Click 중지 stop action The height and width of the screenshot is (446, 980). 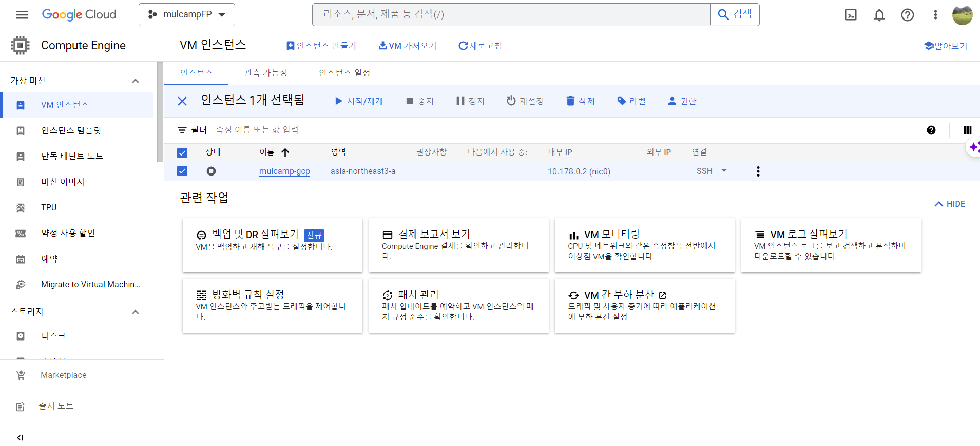pyautogui.click(x=420, y=101)
